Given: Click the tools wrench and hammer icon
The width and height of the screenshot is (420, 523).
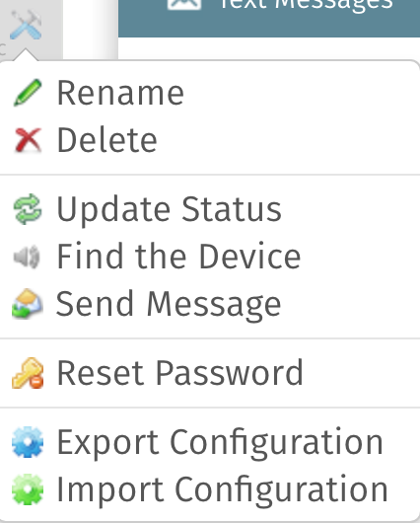Looking at the screenshot, I should click(26, 25).
